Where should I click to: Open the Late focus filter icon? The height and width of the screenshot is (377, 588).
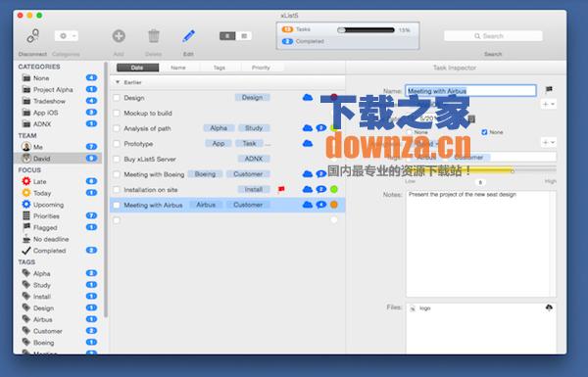coord(26,182)
